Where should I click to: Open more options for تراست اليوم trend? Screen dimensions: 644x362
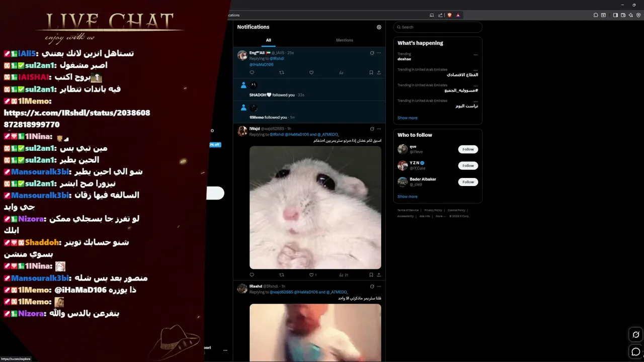point(475,102)
